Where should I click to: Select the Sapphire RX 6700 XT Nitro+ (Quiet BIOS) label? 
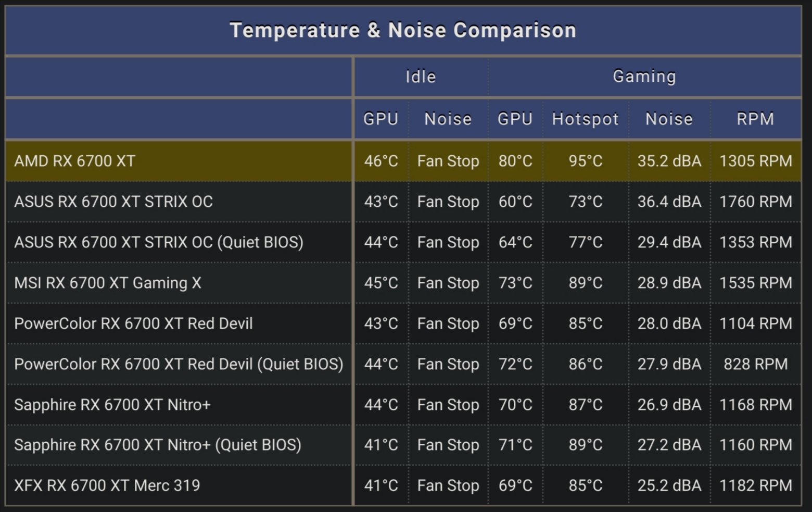point(158,445)
